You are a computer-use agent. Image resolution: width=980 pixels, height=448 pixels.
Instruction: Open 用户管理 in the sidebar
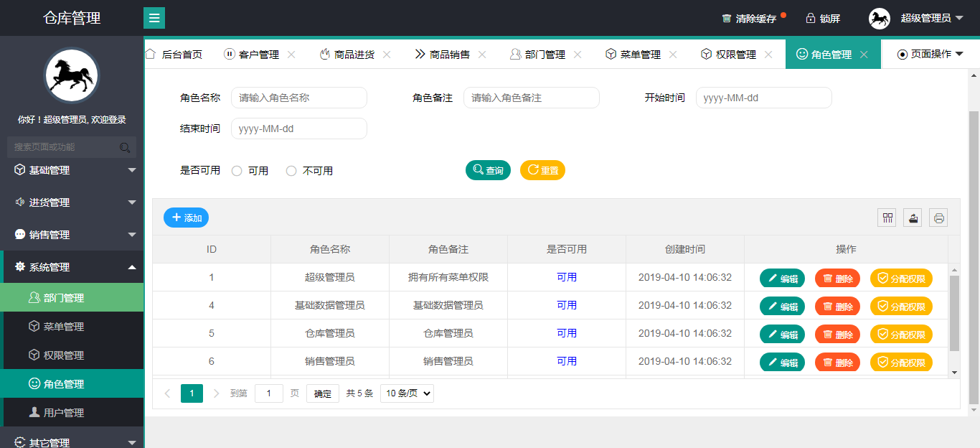click(64, 413)
